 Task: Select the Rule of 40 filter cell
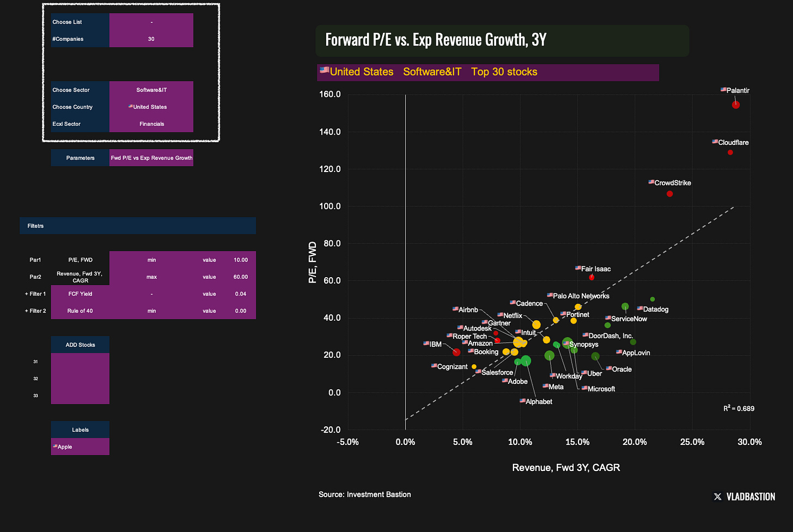(80, 311)
